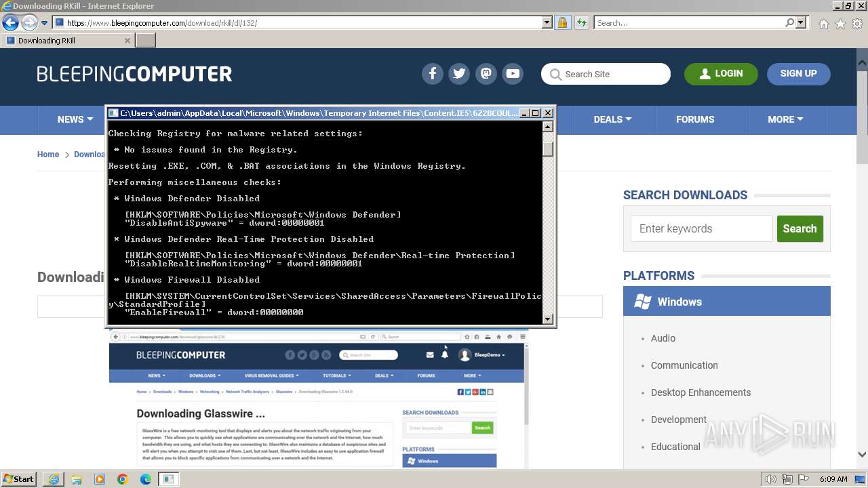Refresh the page using the refresh icon
Screen dimensions: 868x488
point(581,22)
